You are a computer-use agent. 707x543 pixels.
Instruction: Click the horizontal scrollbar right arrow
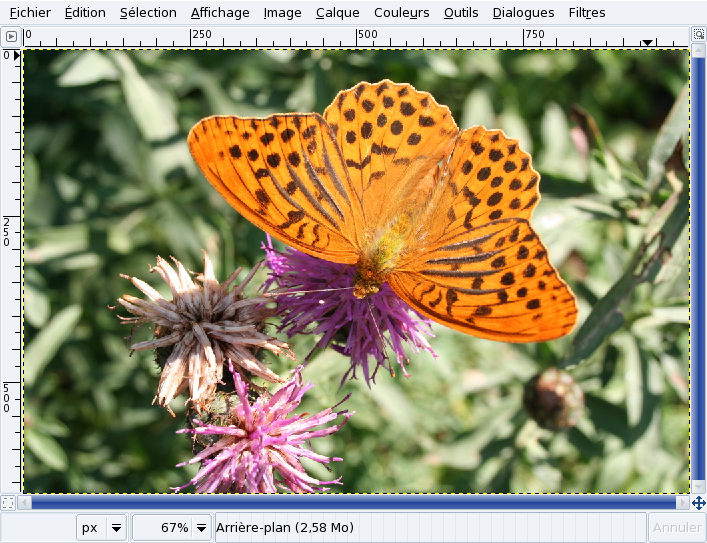tap(683, 502)
